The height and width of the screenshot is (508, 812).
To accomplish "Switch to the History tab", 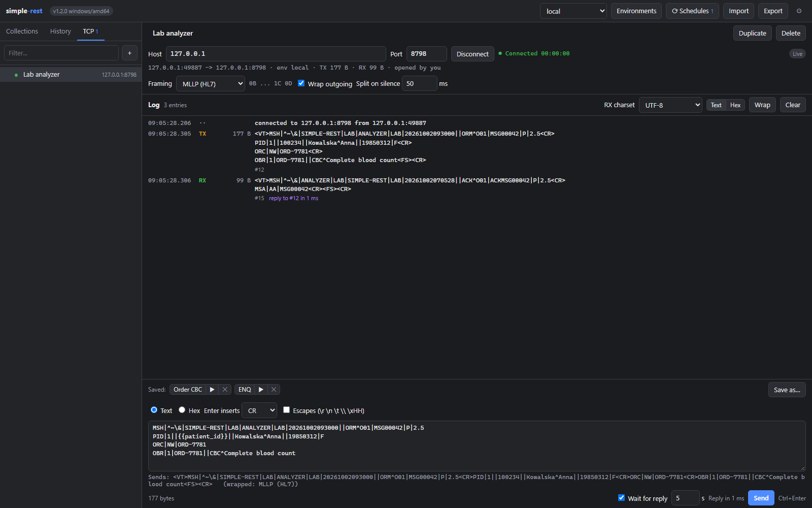I will pos(60,31).
